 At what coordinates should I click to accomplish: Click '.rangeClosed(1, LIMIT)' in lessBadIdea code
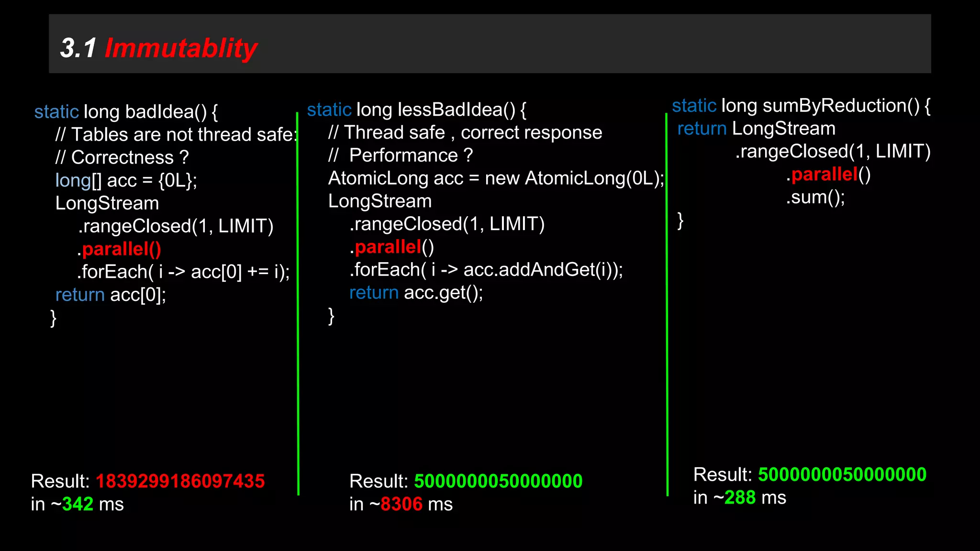tap(447, 224)
